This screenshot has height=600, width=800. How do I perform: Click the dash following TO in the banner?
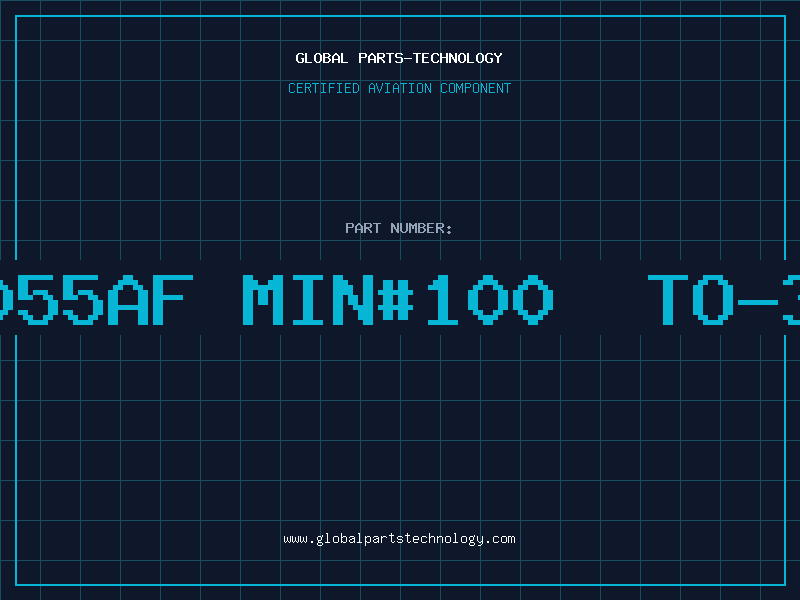pos(758,302)
